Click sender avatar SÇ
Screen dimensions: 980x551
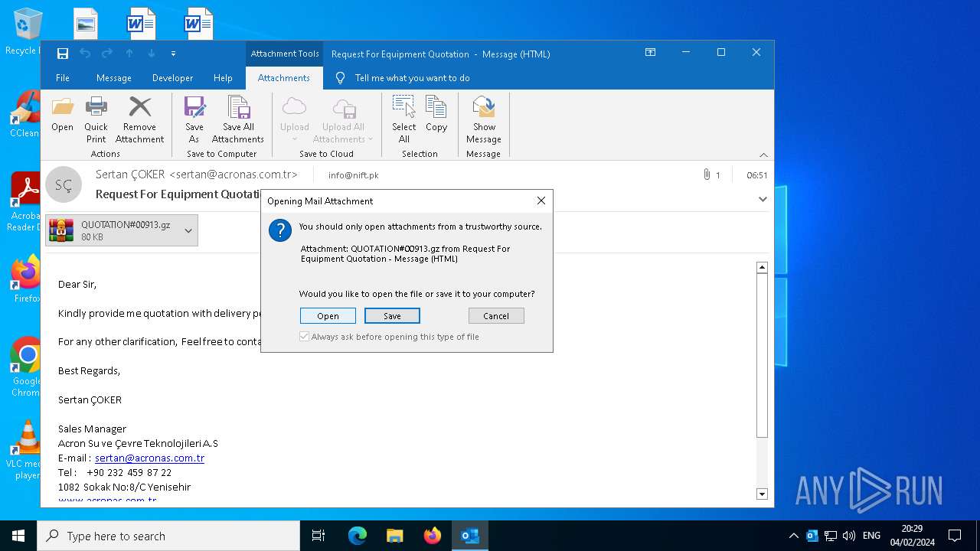click(x=64, y=185)
